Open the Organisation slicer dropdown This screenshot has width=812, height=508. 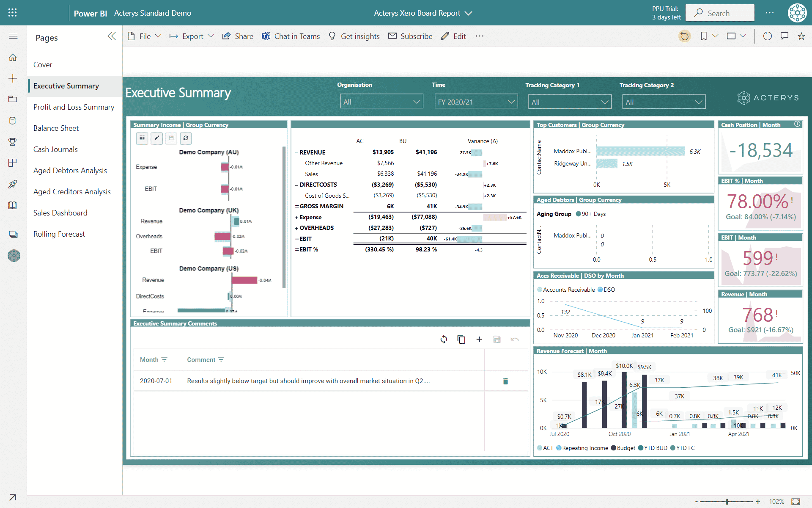[x=381, y=102]
